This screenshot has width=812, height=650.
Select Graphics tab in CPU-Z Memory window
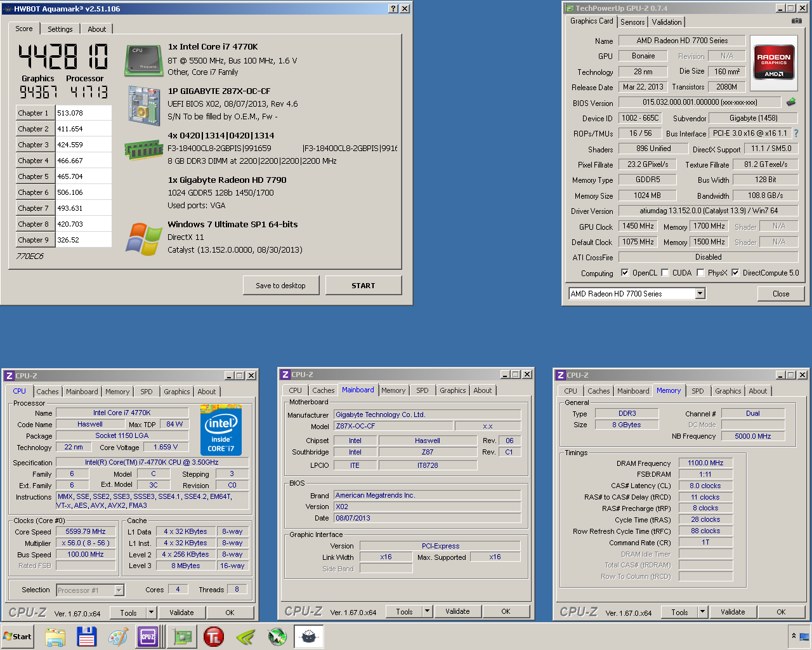click(728, 391)
